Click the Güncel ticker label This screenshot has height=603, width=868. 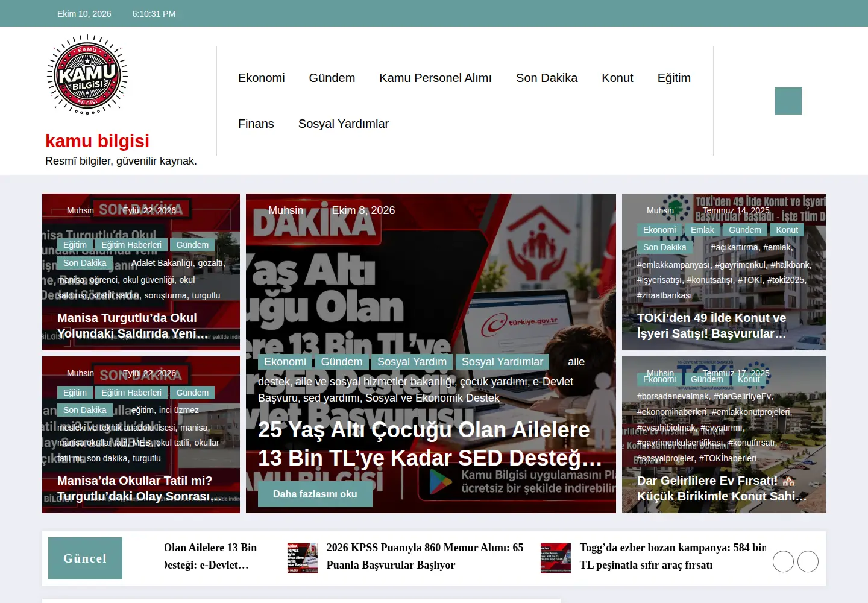pos(85,558)
